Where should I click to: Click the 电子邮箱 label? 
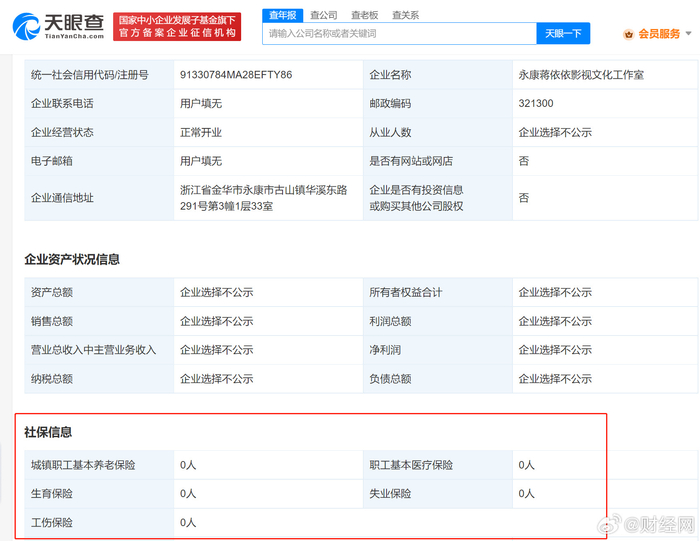[52, 161]
